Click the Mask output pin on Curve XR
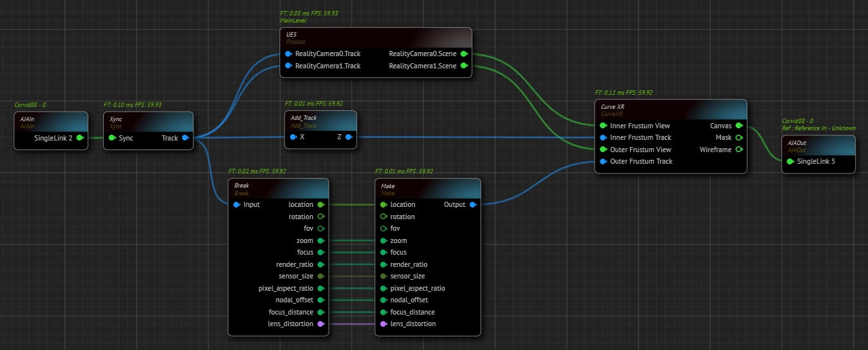The width and height of the screenshot is (868, 350). (x=738, y=137)
